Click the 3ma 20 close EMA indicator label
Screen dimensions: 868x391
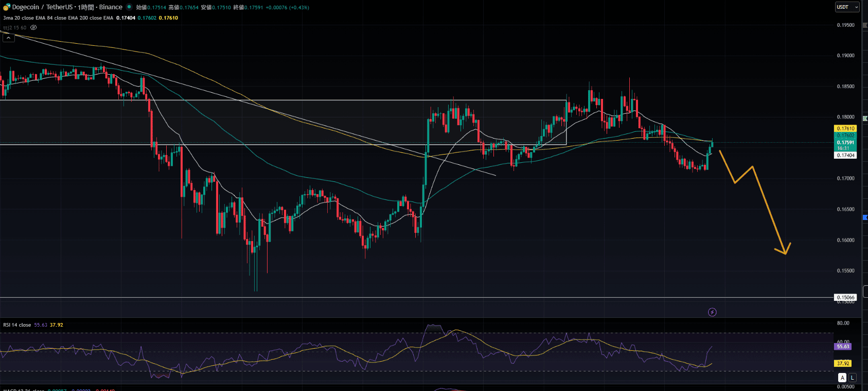58,18
